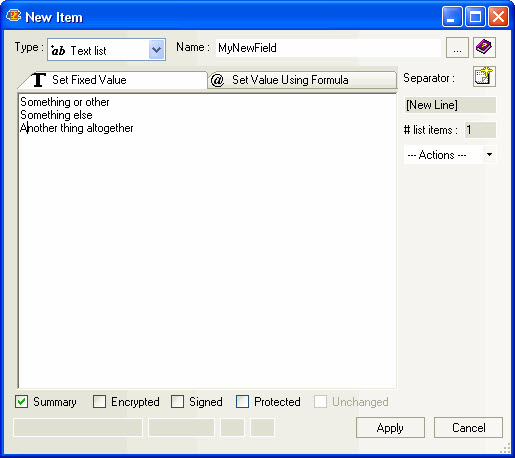Image resolution: width=515 pixels, height=458 pixels.
Task: Enable the Encrypted checkbox
Action: click(x=99, y=401)
